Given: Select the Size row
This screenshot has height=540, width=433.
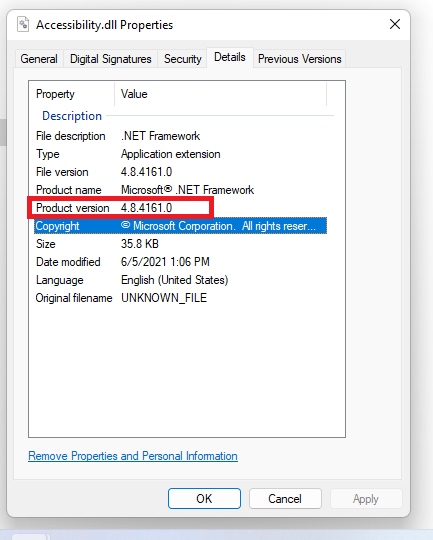Looking at the screenshot, I should 181,244.
